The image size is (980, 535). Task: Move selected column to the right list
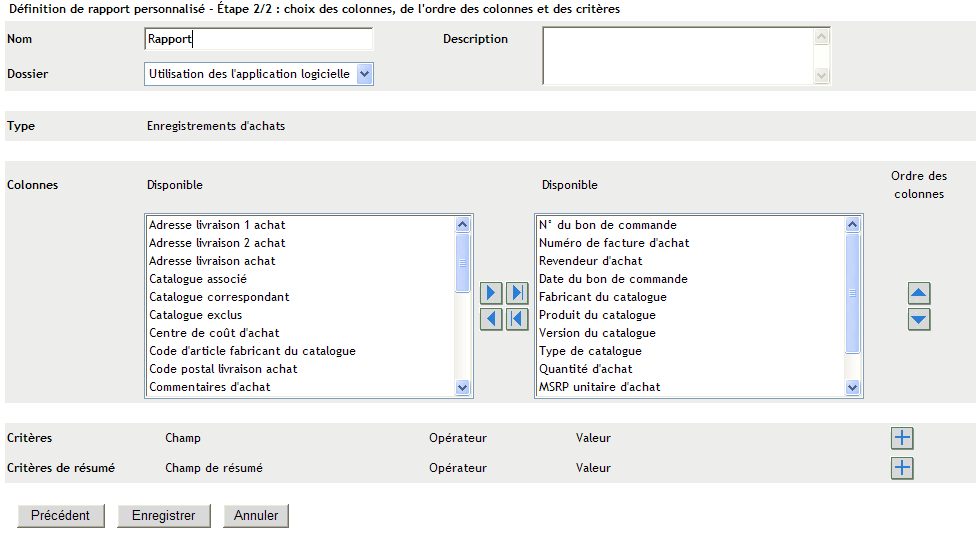(x=491, y=293)
